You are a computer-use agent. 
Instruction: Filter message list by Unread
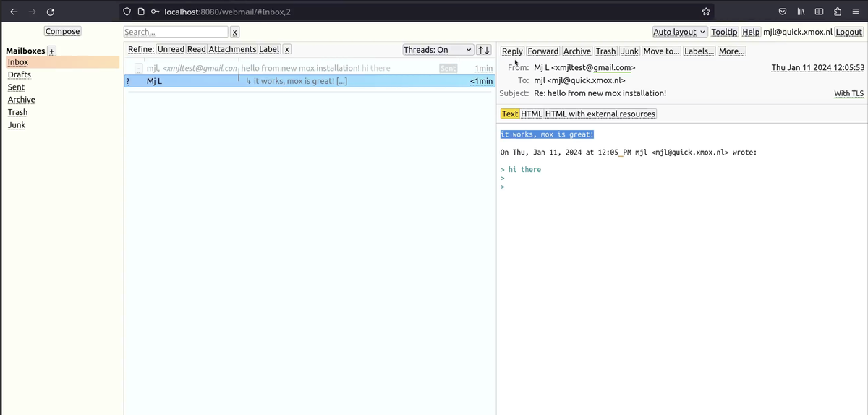click(x=171, y=50)
